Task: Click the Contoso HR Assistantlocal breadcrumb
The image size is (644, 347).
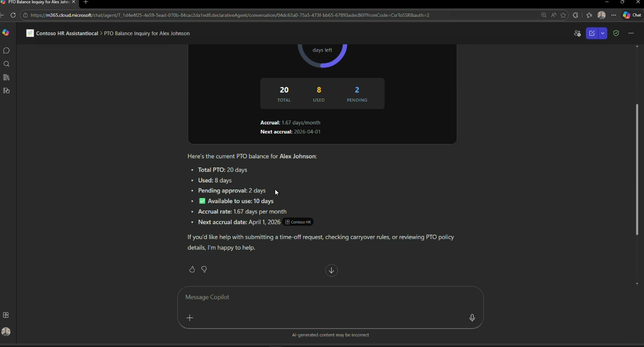Action: [67, 33]
